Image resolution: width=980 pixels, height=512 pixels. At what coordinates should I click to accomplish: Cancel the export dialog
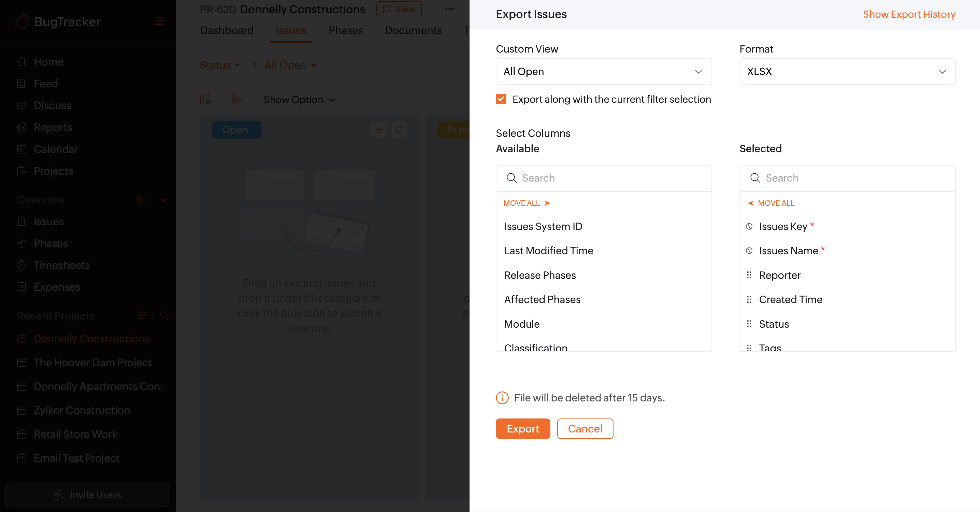point(585,429)
